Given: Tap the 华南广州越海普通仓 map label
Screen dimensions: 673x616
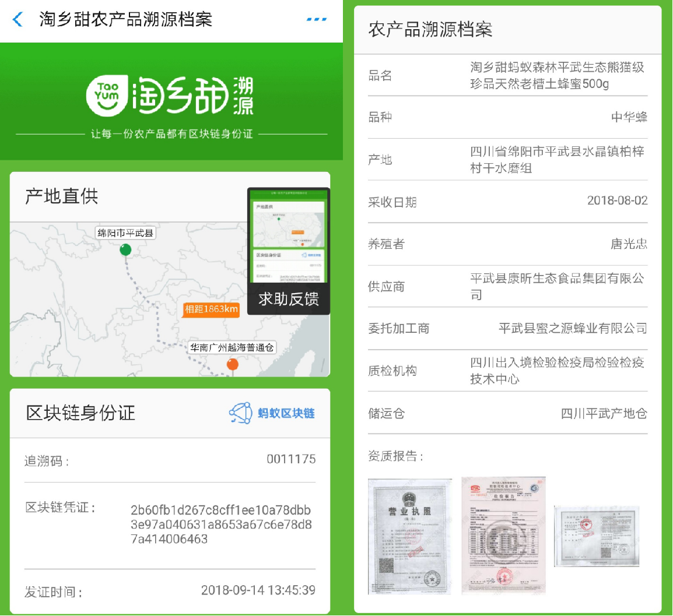Looking at the screenshot, I should point(232,347).
